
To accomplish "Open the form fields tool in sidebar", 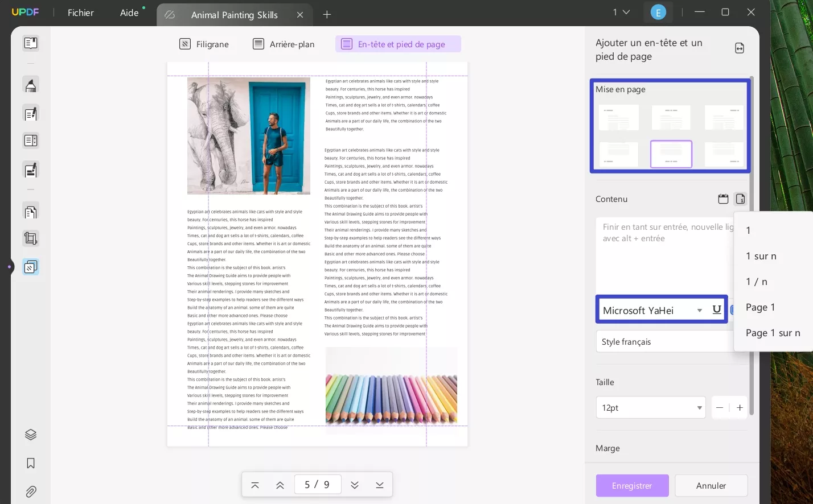I will pos(31,141).
